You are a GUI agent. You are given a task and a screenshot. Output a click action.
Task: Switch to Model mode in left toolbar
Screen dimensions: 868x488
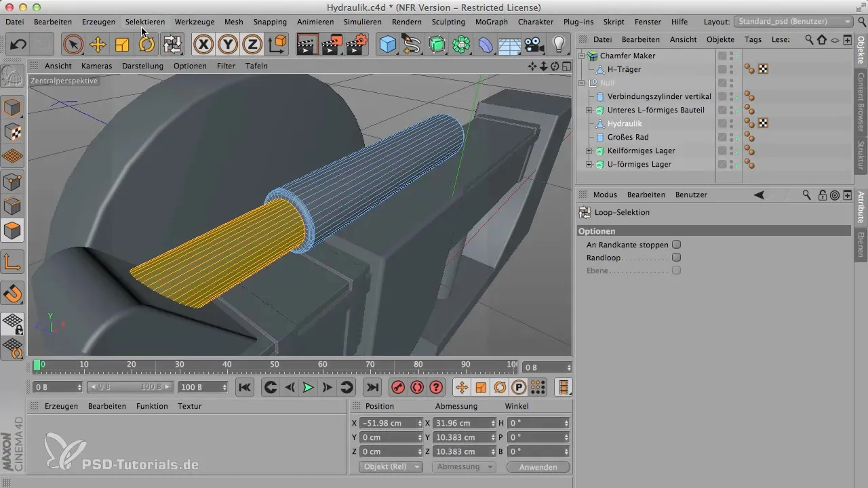(x=13, y=107)
